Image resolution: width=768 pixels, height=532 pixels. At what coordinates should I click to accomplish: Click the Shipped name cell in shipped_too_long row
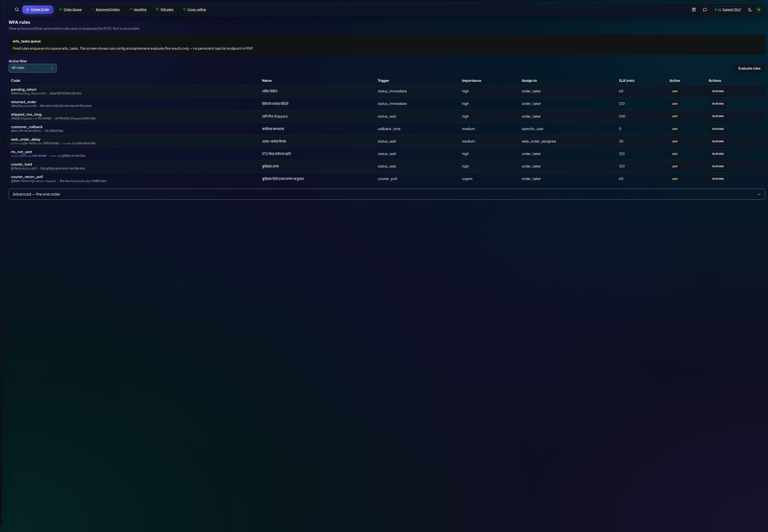(x=275, y=116)
